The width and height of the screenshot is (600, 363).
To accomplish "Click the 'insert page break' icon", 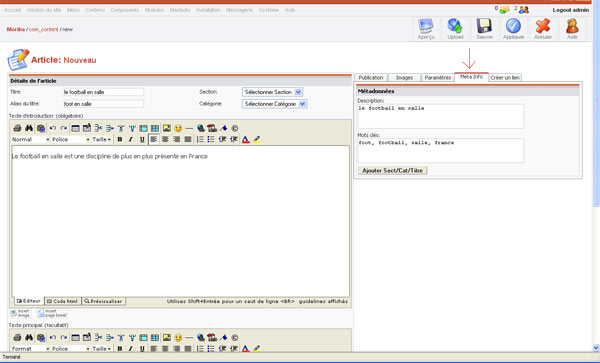I will click(52, 313).
